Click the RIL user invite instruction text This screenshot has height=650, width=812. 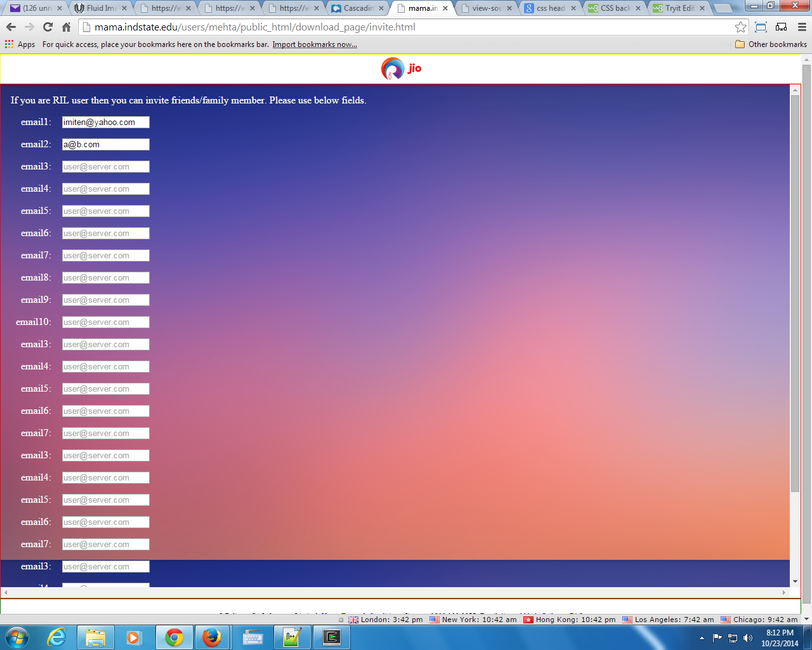188,100
